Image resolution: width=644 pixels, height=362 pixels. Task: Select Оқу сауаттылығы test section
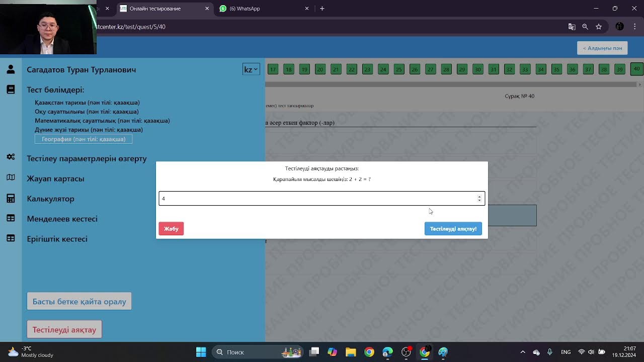coord(87,112)
